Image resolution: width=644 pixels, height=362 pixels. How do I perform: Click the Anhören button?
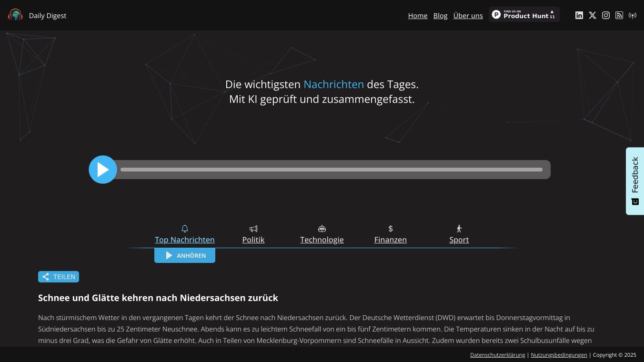pyautogui.click(x=185, y=256)
